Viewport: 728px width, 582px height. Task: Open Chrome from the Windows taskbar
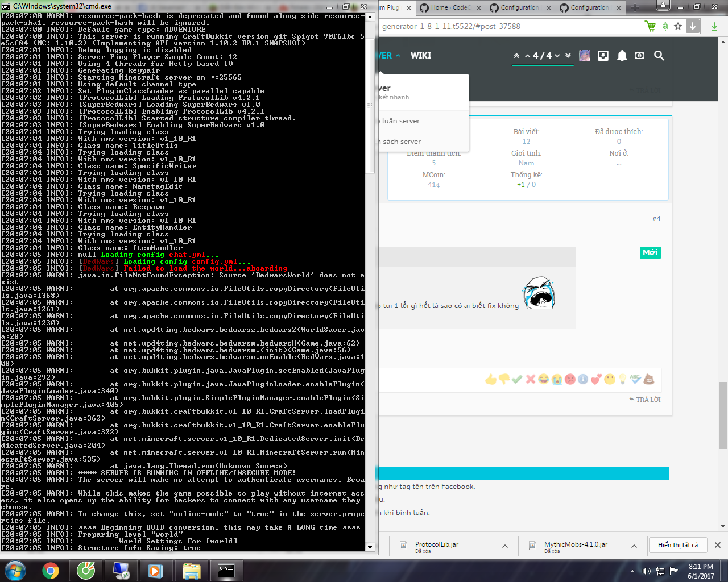click(x=51, y=570)
